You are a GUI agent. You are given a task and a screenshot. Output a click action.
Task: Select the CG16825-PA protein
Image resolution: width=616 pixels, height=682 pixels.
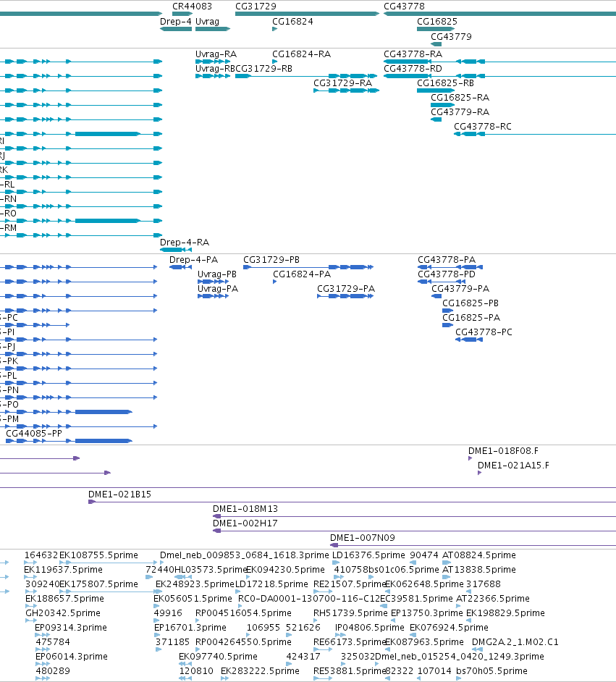coord(448,325)
